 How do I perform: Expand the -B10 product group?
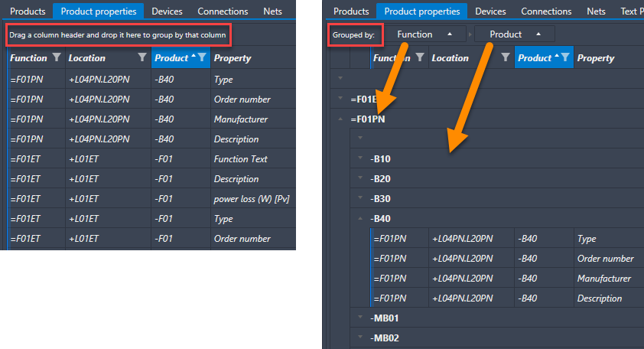click(x=361, y=158)
